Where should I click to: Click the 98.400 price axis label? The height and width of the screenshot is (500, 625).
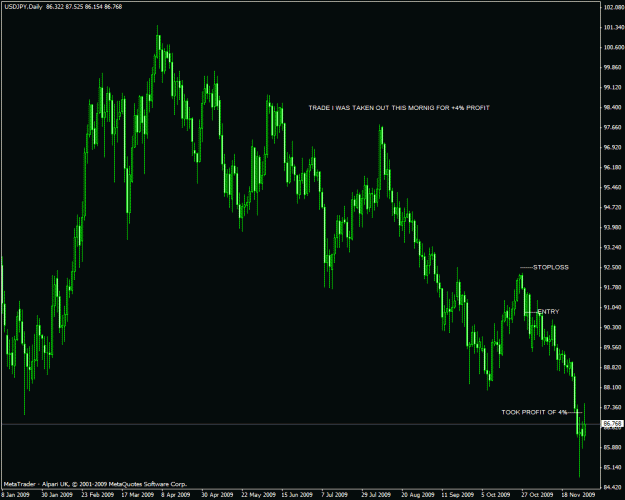[613, 107]
